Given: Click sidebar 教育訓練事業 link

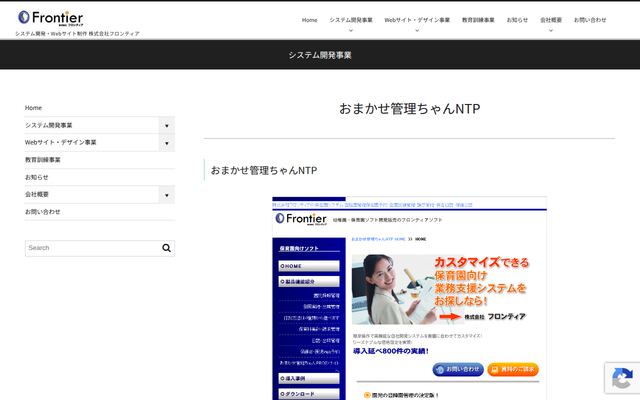Looking at the screenshot, I should [42, 160].
